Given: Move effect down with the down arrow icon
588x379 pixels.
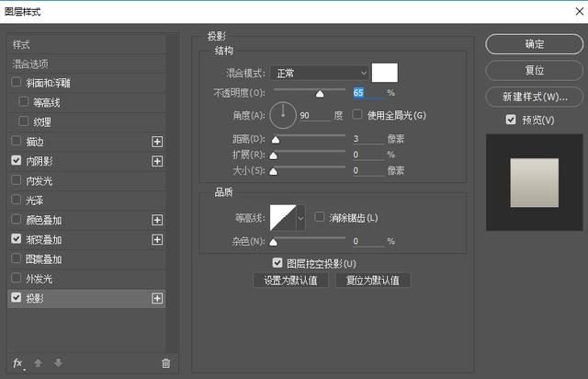Looking at the screenshot, I should tap(58, 363).
